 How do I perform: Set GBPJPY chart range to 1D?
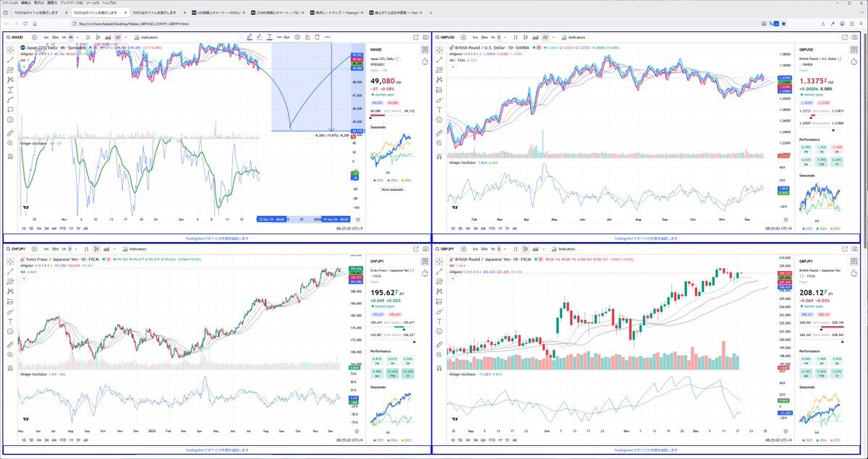click(453, 440)
